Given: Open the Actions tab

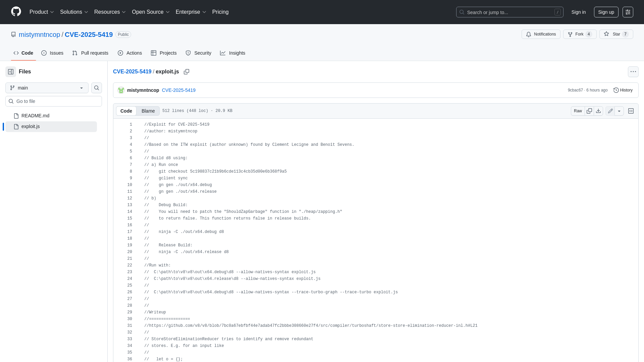Looking at the screenshot, I should tap(130, 53).
